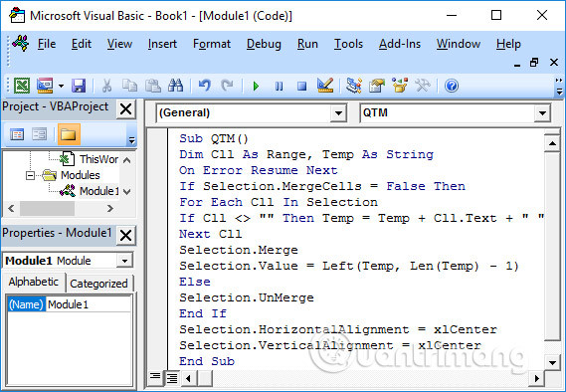
Task: Click View Code icon in Project pane
Action: (x=17, y=134)
